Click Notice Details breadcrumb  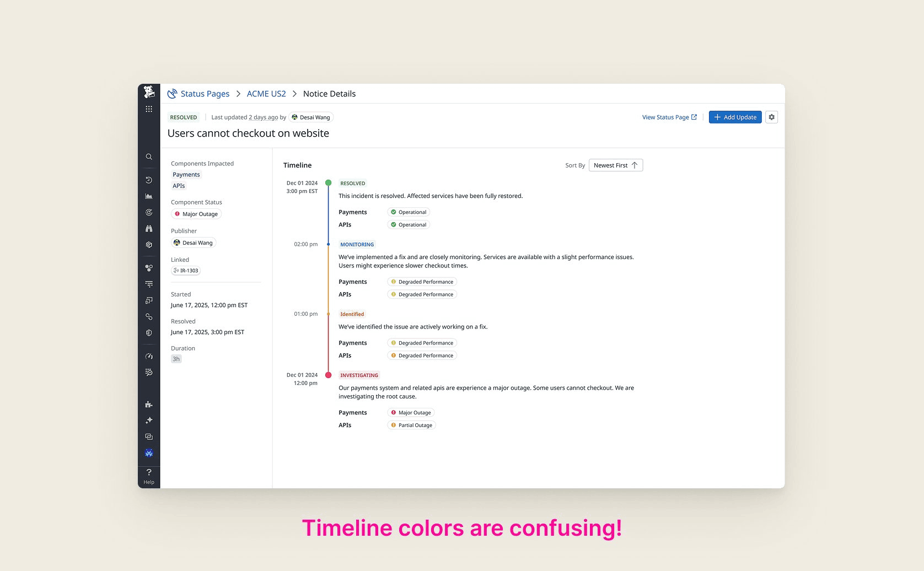329,94
